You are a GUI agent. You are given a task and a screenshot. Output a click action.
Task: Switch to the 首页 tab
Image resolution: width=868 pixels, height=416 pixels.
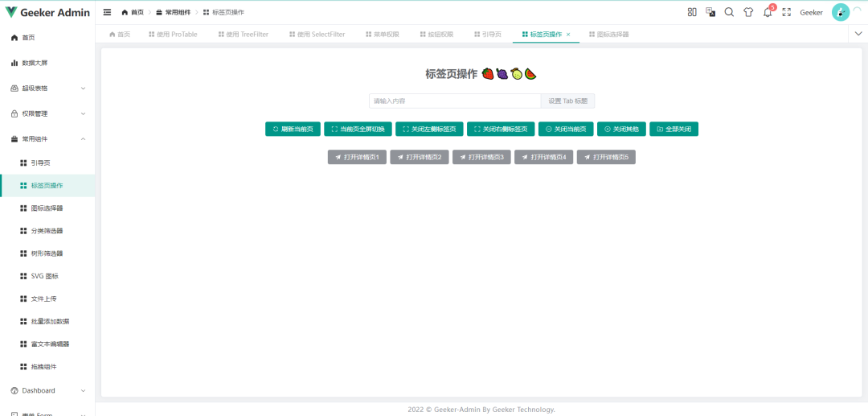coord(120,35)
